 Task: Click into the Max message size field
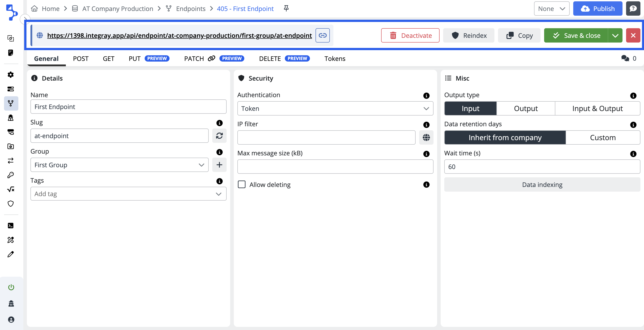335,167
